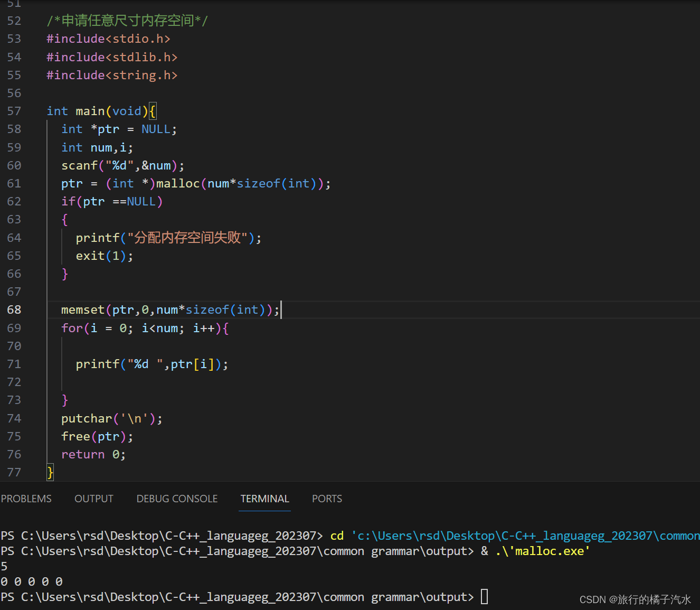Click the exit(1) statement
This screenshot has height=610, width=700.
(x=105, y=256)
